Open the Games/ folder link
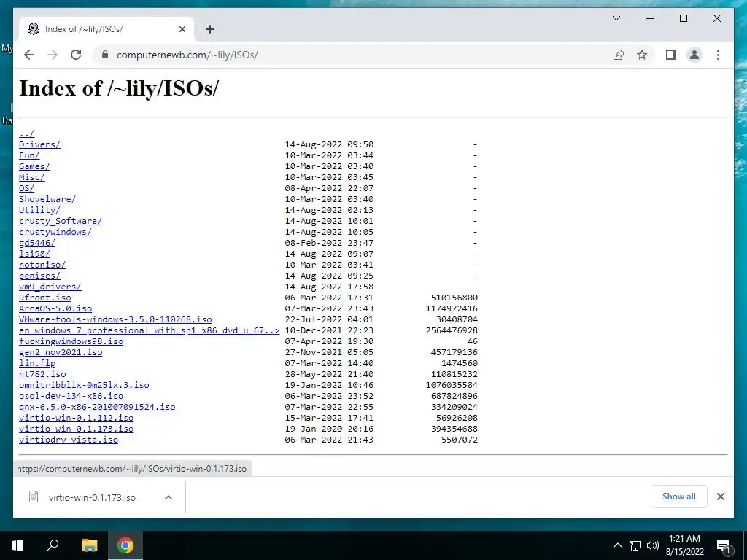The width and height of the screenshot is (747, 560). click(34, 166)
